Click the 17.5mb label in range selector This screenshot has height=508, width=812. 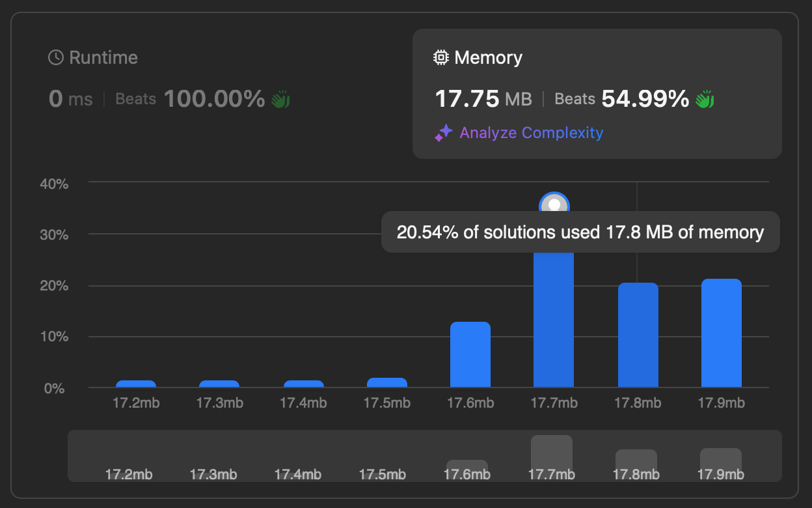click(383, 474)
